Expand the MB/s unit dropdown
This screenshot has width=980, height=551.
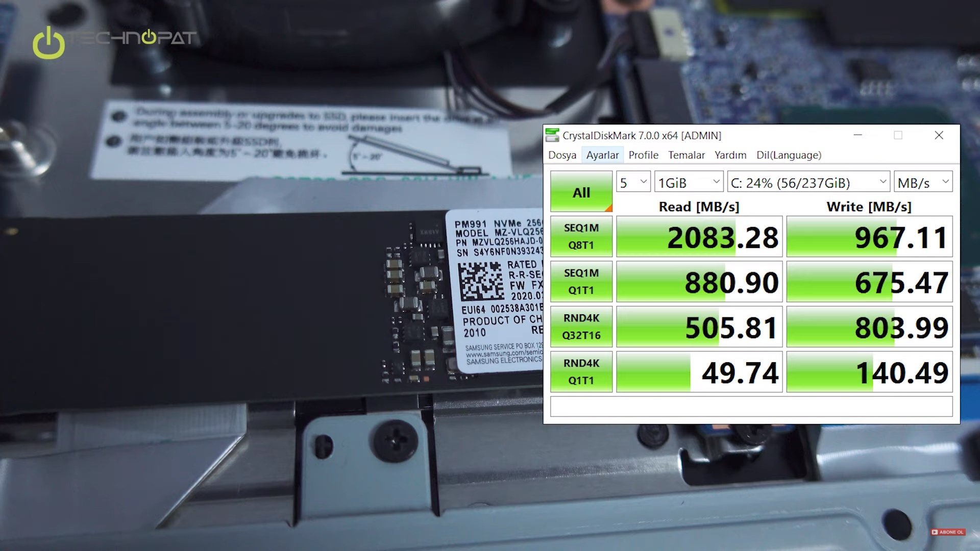click(923, 182)
